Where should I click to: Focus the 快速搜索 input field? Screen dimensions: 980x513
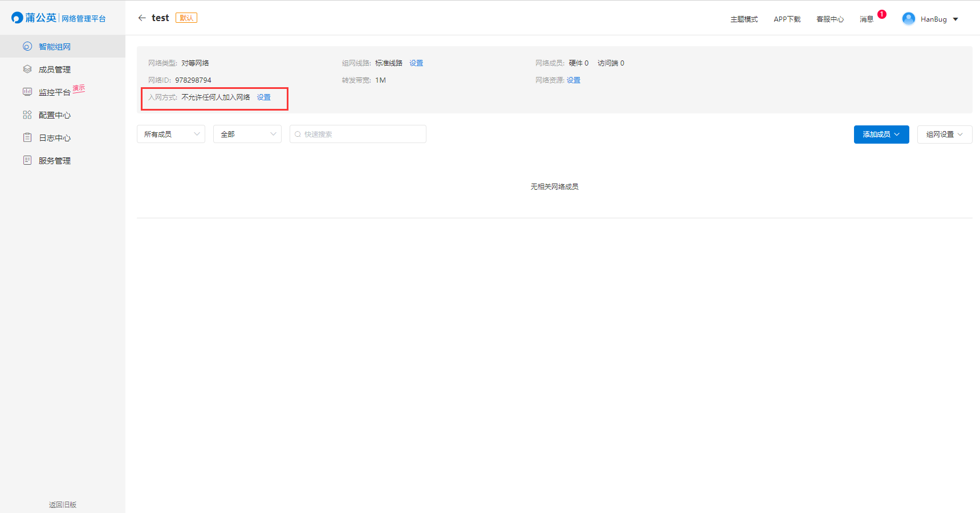[x=358, y=134]
